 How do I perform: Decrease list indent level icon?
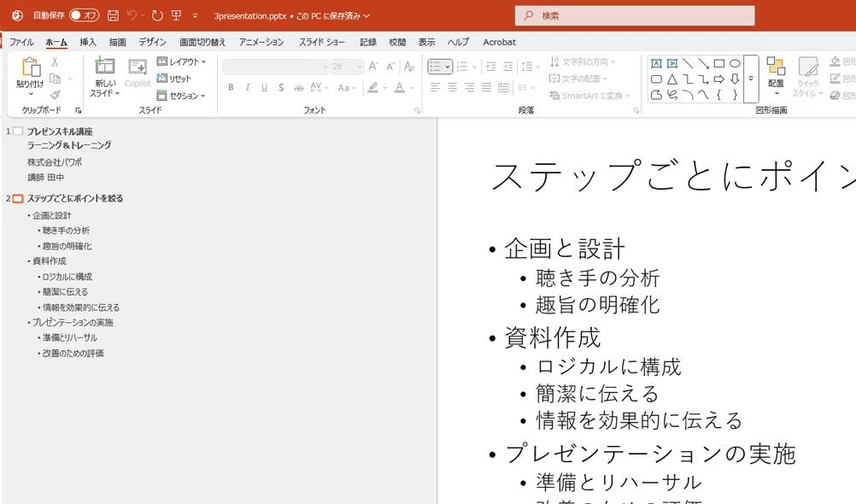[490, 67]
